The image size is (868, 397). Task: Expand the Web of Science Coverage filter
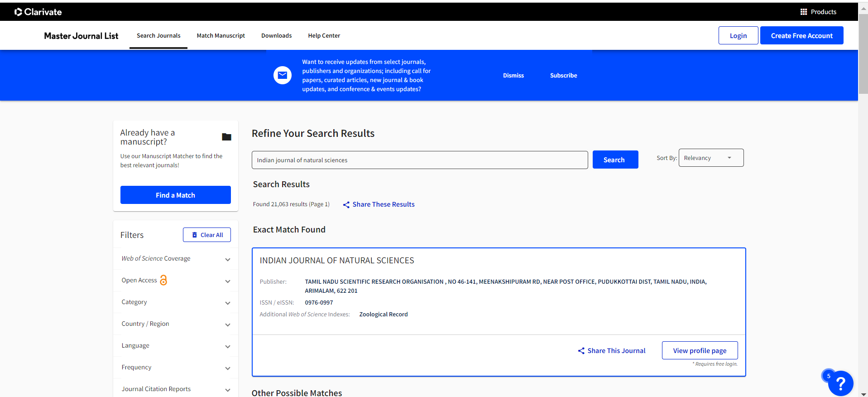(x=228, y=259)
